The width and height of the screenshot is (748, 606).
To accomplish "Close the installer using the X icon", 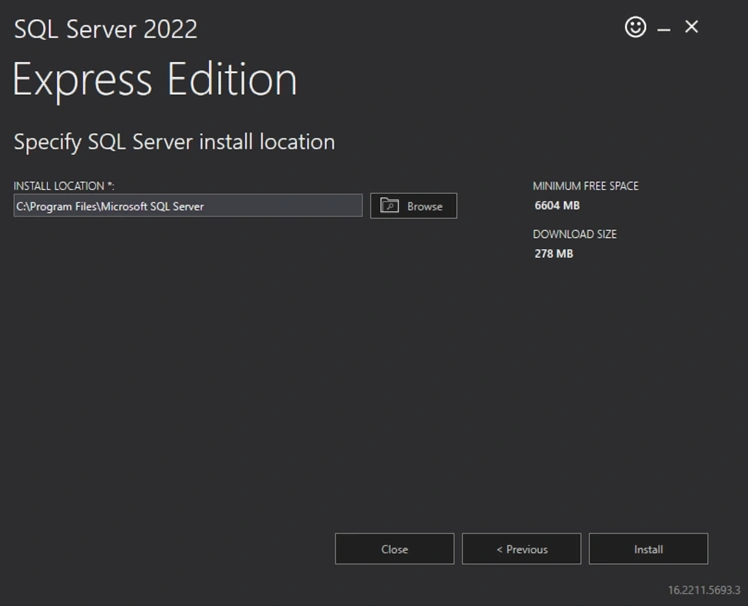I will (x=691, y=27).
